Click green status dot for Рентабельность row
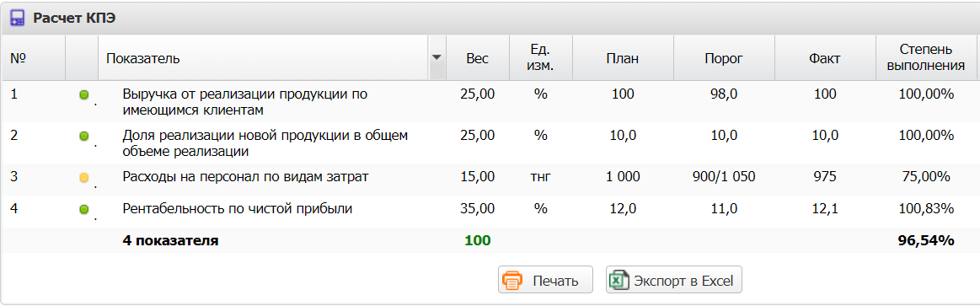Viewport: 980px width, 306px height. pyautogui.click(x=83, y=210)
